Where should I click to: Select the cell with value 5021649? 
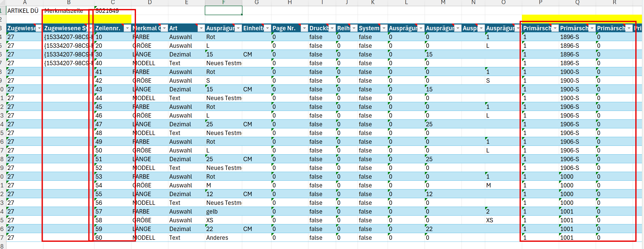tap(108, 11)
